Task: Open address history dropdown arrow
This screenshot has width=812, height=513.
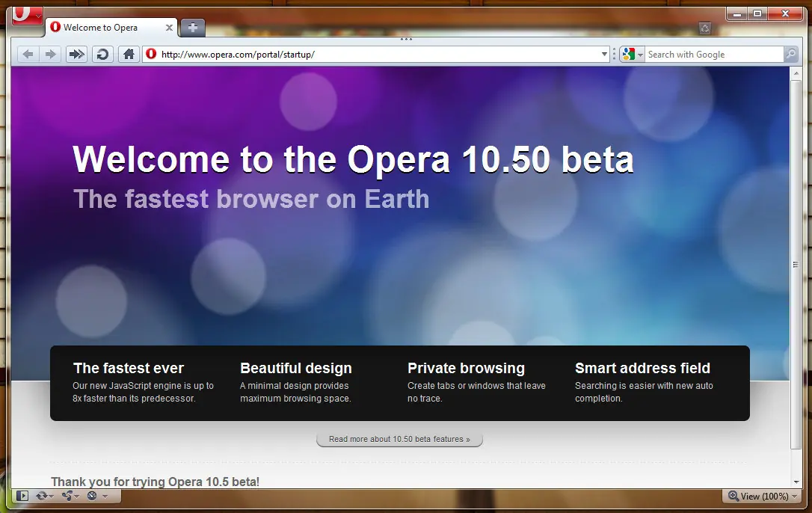Action: 604,55
